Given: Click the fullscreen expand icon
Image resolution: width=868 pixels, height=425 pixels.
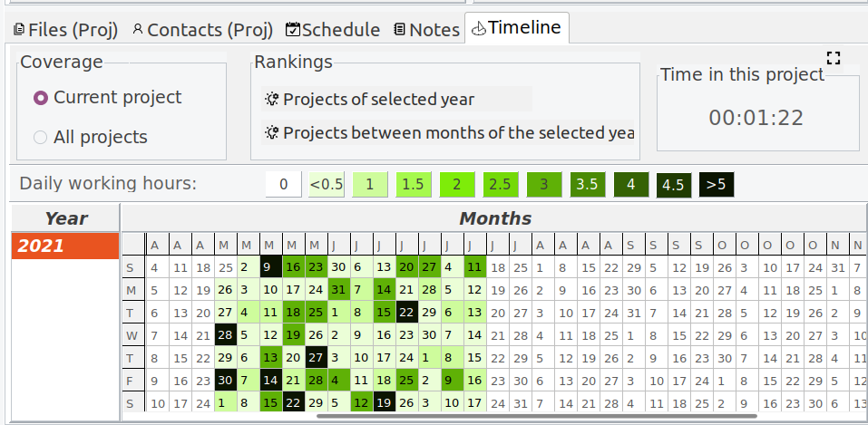Looking at the screenshot, I should click(834, 58).
